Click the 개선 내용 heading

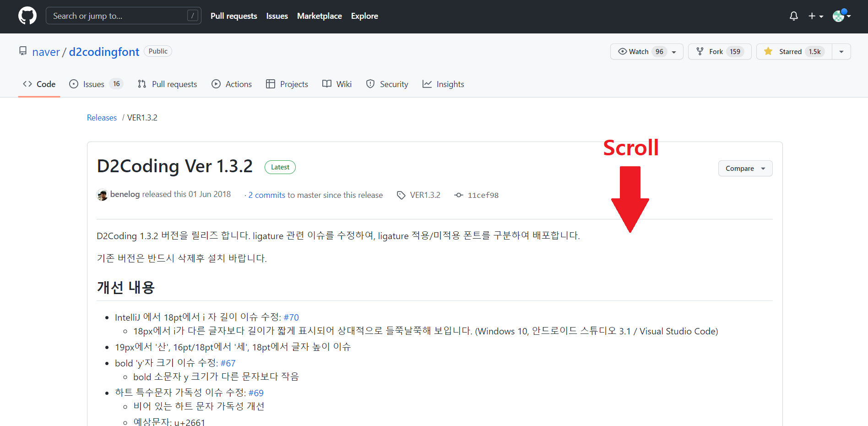click(126, 287)
